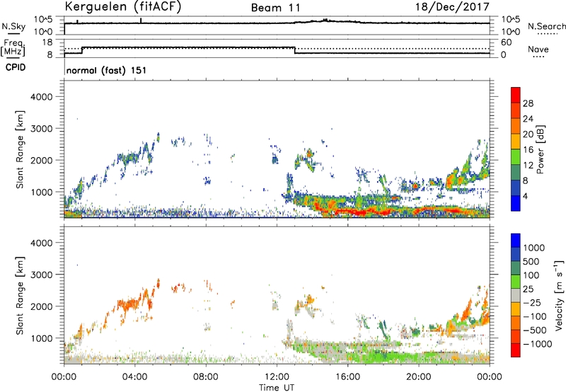Click the "60" tick on Nave axis
The image size is (566, 392).
click(506, 42)
